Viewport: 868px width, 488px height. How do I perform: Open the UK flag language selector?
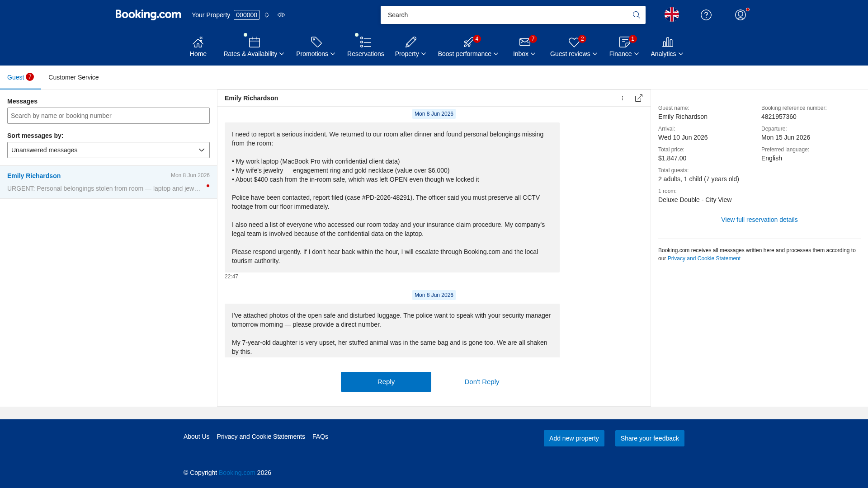coord(672,14)
